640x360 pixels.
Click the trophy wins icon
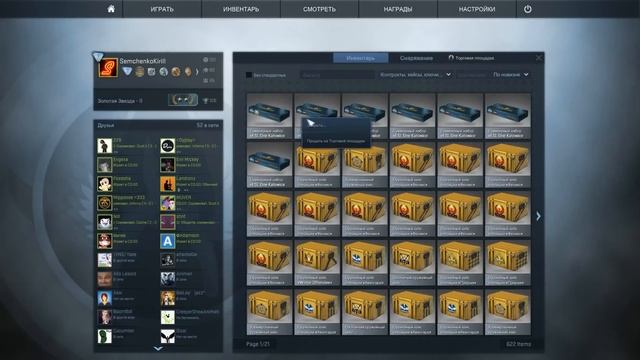(205, 100)
